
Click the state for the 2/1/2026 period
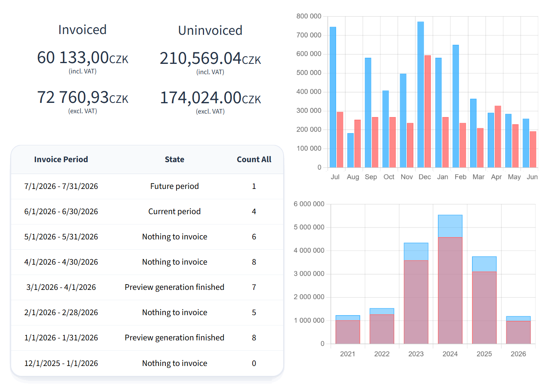[x=175, y=312]
